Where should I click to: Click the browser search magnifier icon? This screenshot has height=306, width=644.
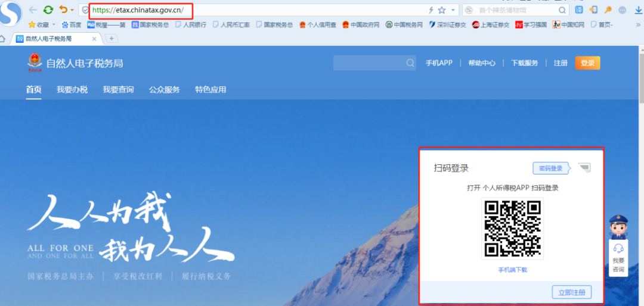click(562, 10)
